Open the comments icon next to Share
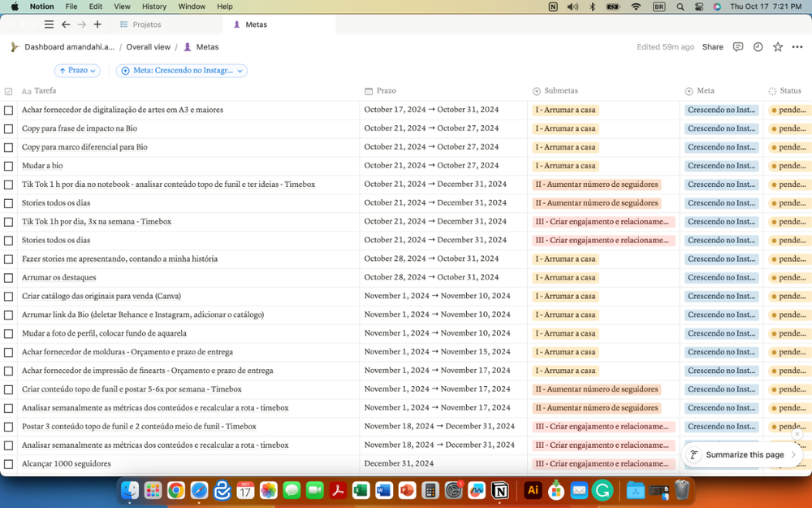This screenshot has height=508, width=812. (737, 47)
